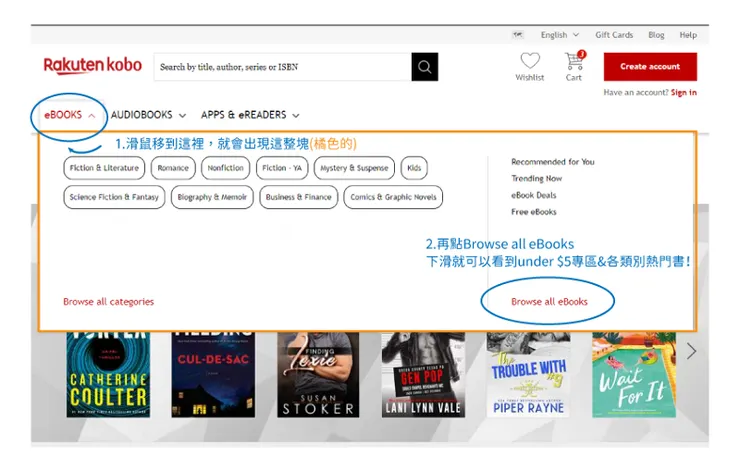
Task: Open the Wait For It book cover
Action: click(x=634, y=375)
